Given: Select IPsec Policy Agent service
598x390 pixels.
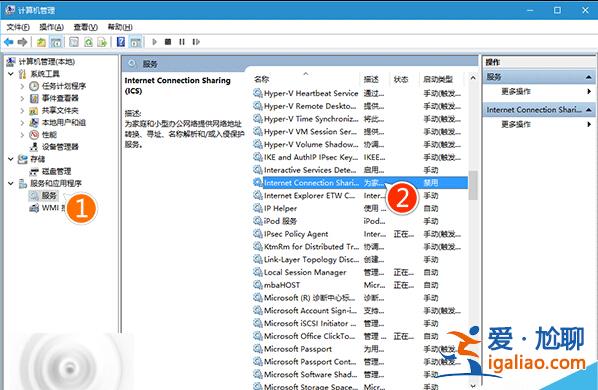Looking at the screenshot, I should click(x=360, y=234).
